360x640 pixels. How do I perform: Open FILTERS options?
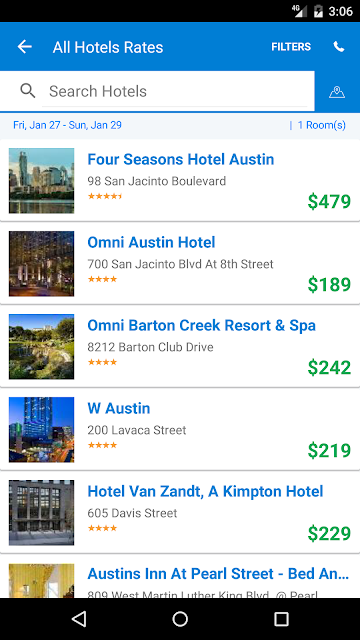[291, 47]
